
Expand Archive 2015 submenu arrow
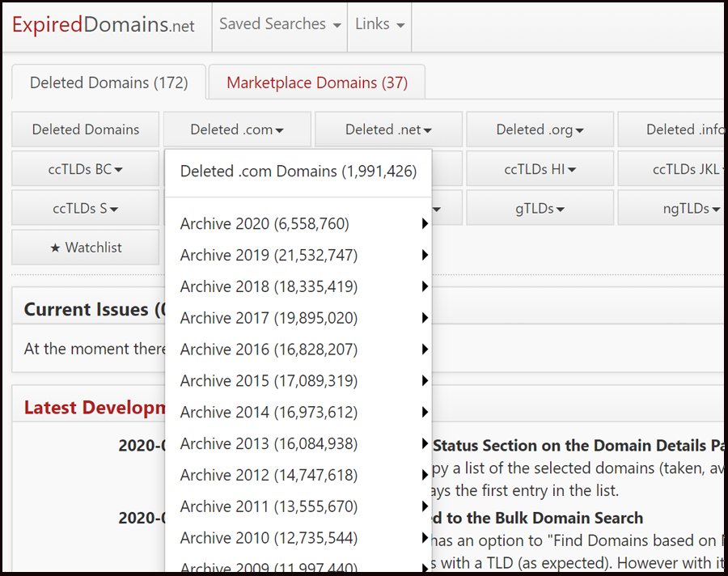click(425, 381)
